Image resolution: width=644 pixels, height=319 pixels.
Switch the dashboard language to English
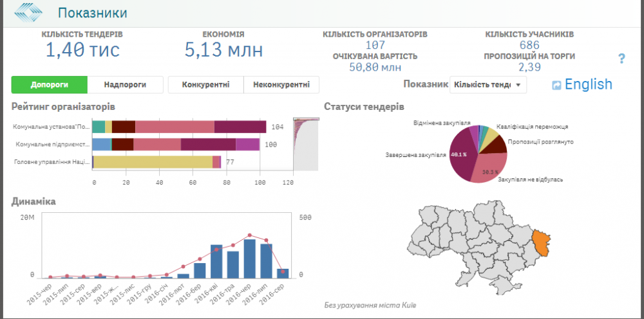click(x=588, y=84)
